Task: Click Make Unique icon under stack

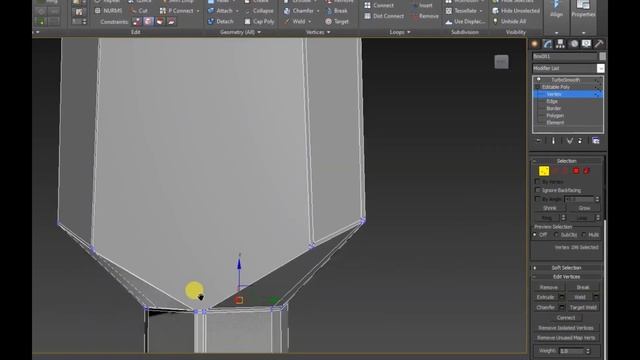Action: pyautogui.click(x=569, y=141)
